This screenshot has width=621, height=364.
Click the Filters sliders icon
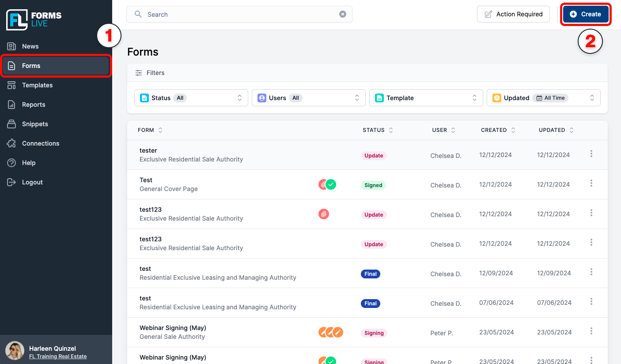point(139,73)
